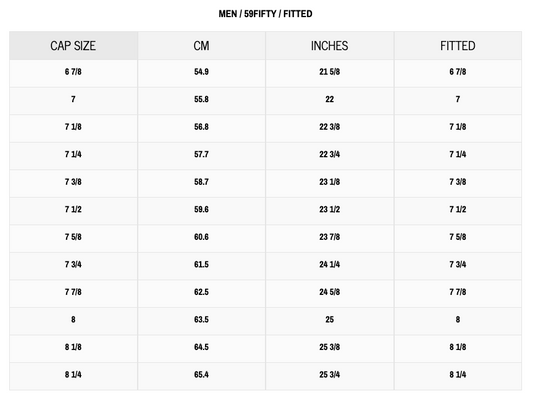The width and height of the screenshot is (533, 402).
Task: Click the 22 inches cell
Action: 329,99
